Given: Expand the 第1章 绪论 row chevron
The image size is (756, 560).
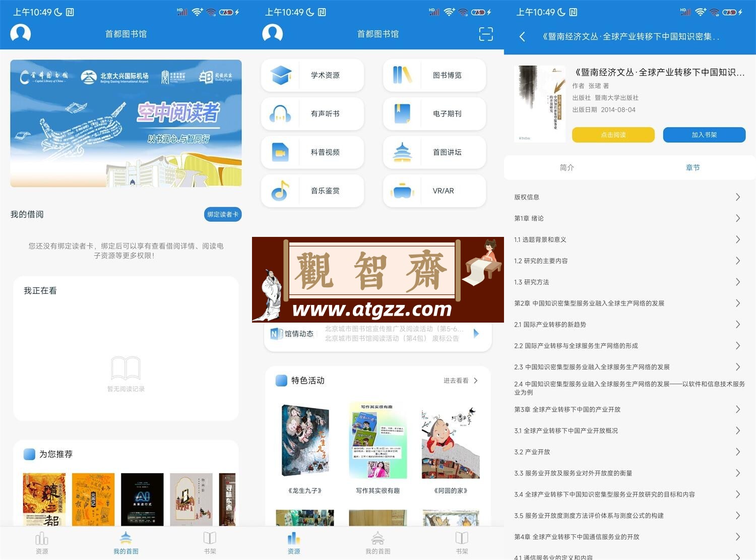Looking at the screenshot, I should 738,218.
